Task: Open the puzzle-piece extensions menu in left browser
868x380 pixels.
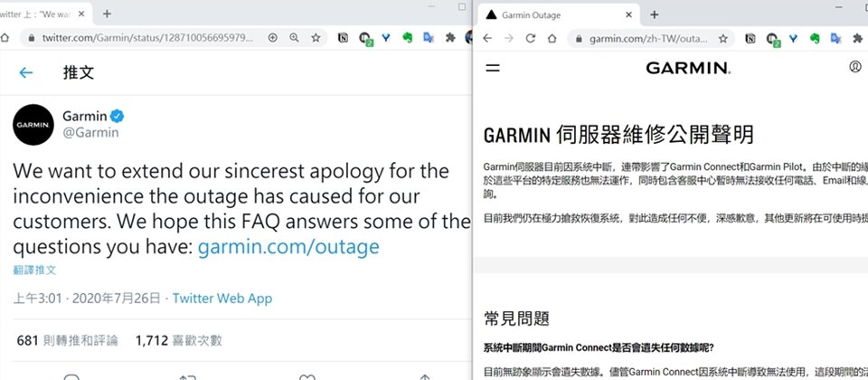Action: 450,38
